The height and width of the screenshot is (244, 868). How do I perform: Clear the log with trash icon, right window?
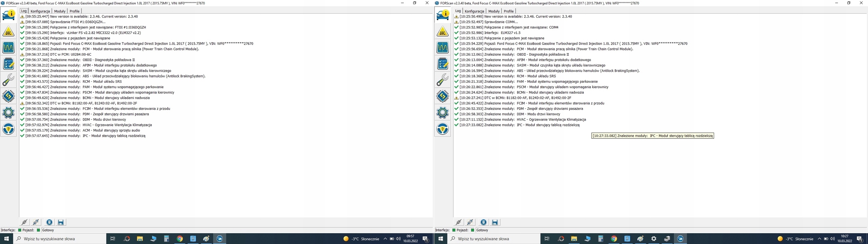point(483,222)
